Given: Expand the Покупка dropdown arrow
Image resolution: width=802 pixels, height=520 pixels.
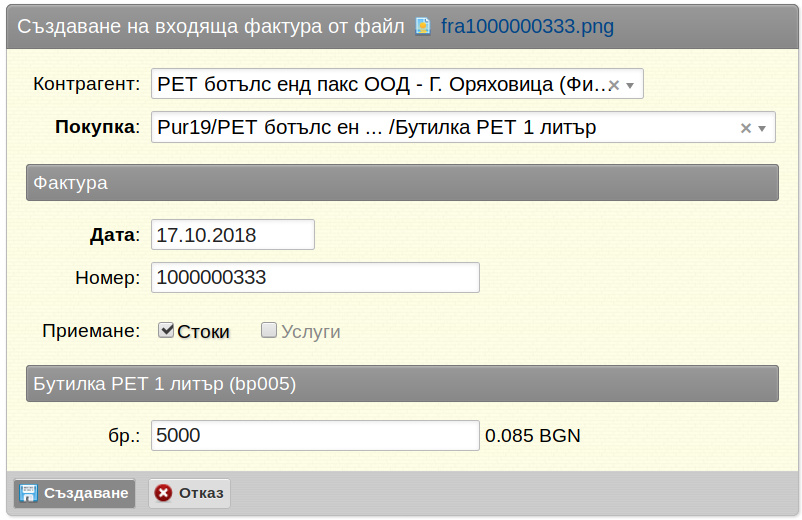Looking at the screenshot, I should pyautogui.click(x=762, y=128).
